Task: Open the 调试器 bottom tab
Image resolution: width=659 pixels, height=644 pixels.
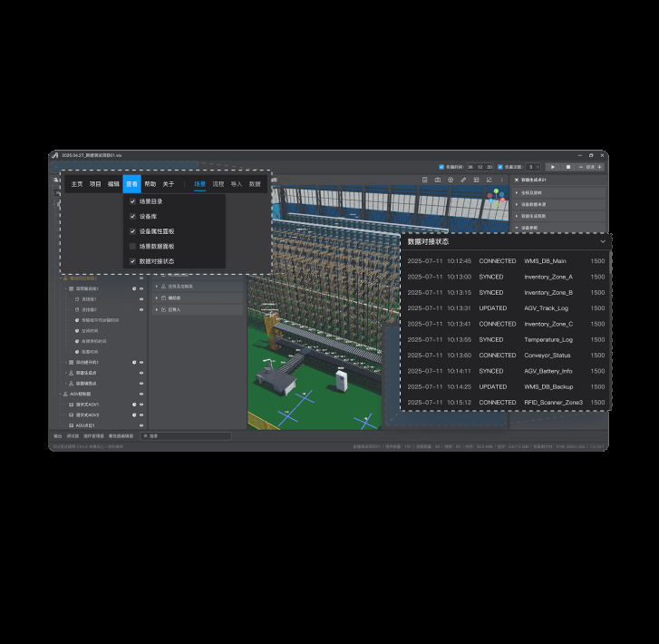Action: 73,436
